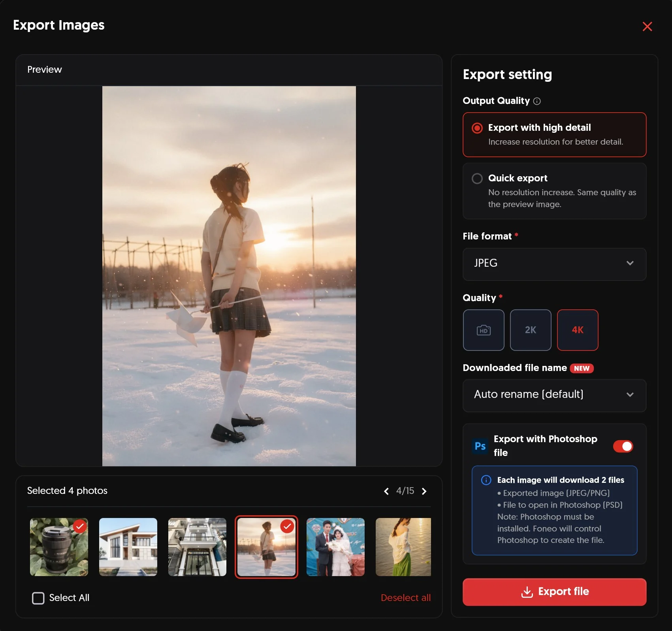Uncheck the snow girl photo checkmark
Screen dimensions: 672x631
[x=287, y=526]
